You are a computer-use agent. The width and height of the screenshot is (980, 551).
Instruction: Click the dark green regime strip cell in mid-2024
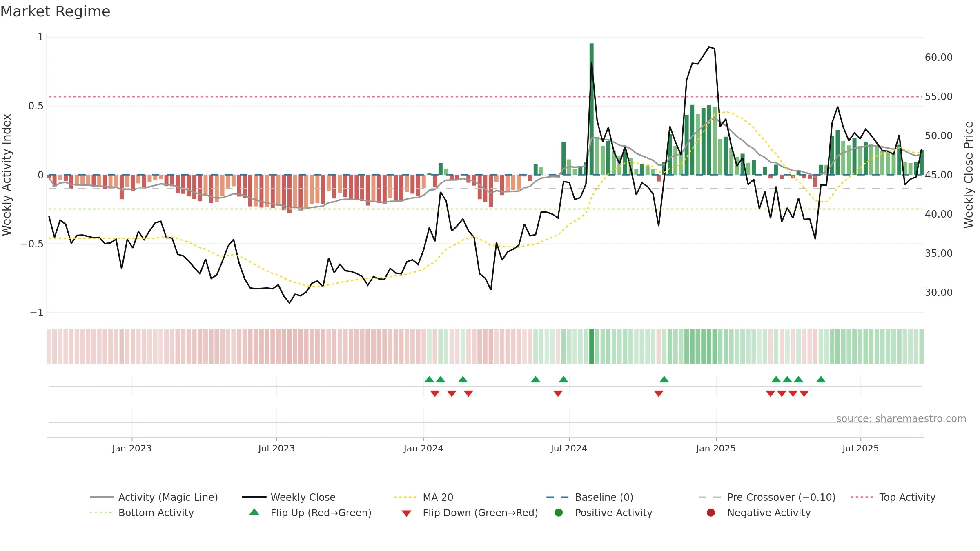[592, 347]
